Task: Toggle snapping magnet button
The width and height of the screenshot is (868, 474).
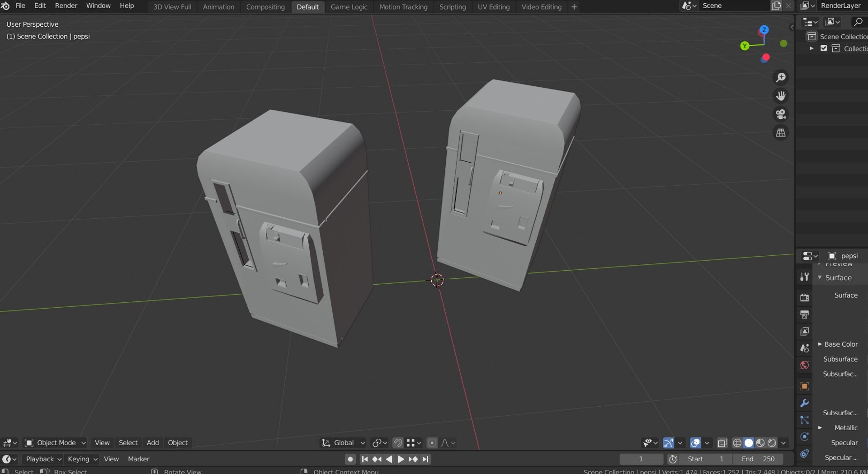Action: (398, 443)
